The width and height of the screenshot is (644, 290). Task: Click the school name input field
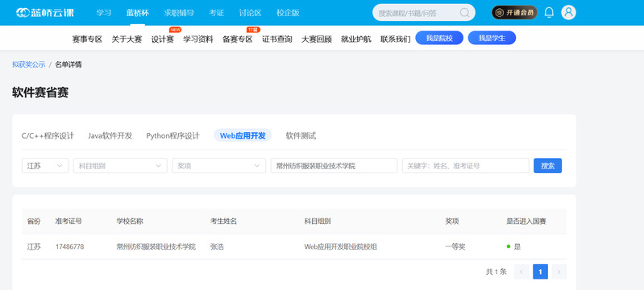coord(334,165)
